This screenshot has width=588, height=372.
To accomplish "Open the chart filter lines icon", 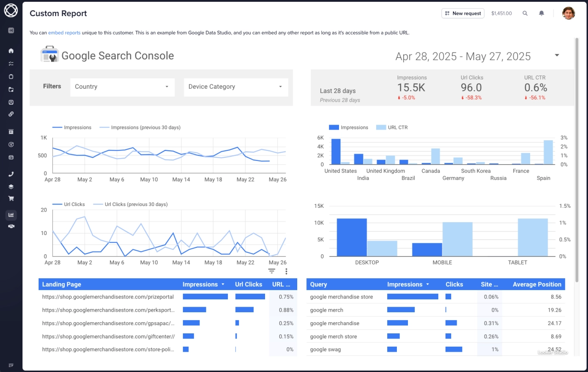I will click(271, 271).
